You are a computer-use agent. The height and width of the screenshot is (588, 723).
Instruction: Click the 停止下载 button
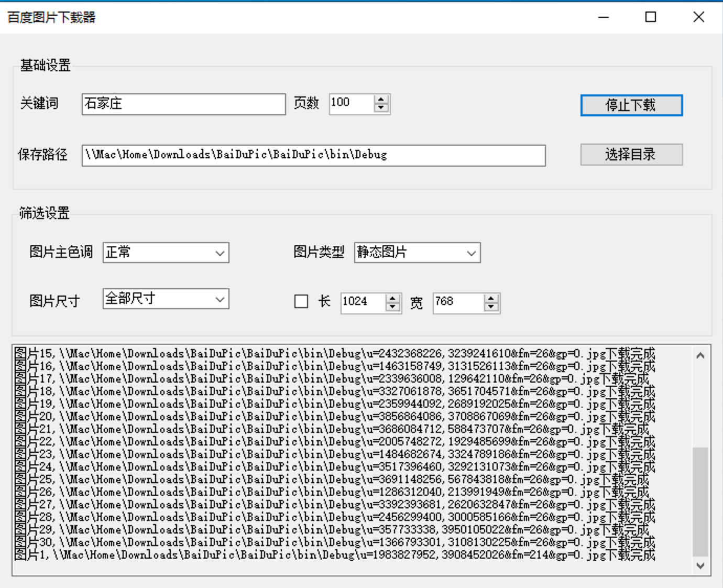coord(631,105)
